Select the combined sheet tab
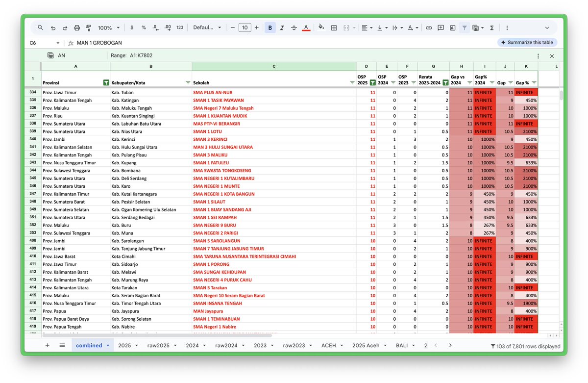This screenshot has height=383, width=588. (93, 345)
